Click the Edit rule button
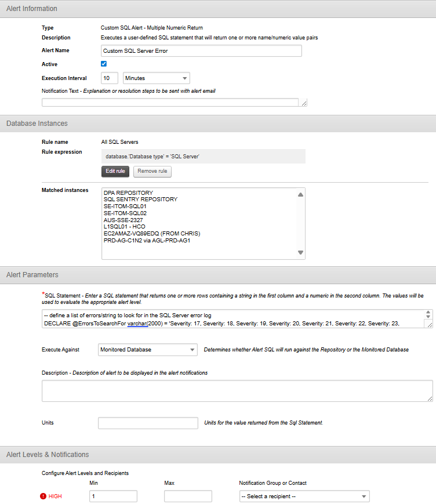The height and width of the screenshot is (504, 436). click(x=115, y=171)
